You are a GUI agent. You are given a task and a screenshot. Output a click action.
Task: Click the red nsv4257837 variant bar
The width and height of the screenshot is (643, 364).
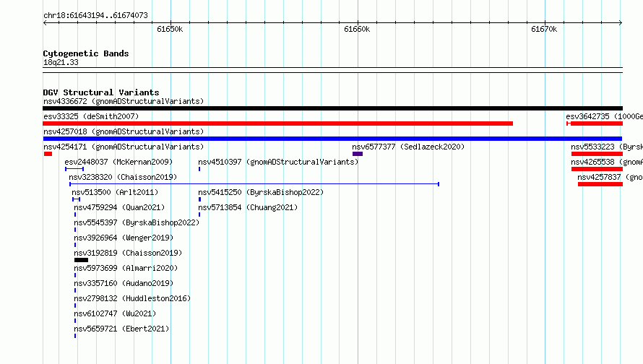point(600,184)
